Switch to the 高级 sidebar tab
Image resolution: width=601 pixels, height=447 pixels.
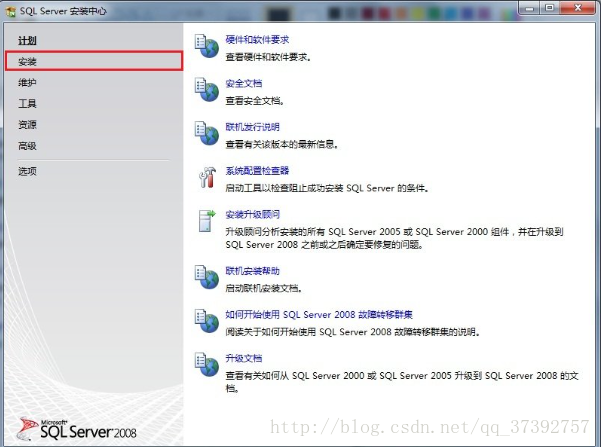coord(27,146)
